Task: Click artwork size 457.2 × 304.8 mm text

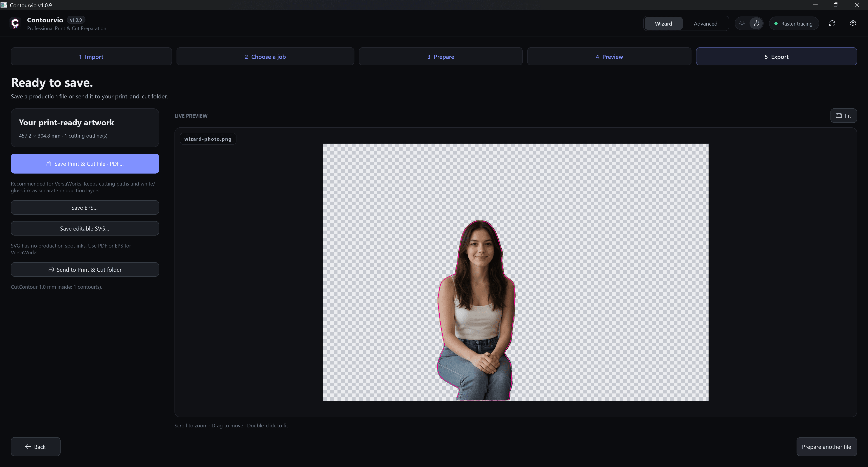Action: 40,136
